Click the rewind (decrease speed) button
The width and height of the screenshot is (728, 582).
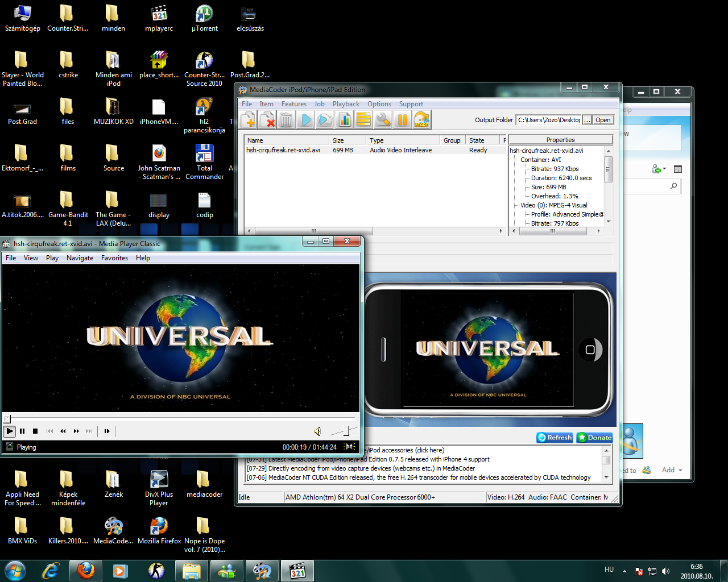point(63,431)
